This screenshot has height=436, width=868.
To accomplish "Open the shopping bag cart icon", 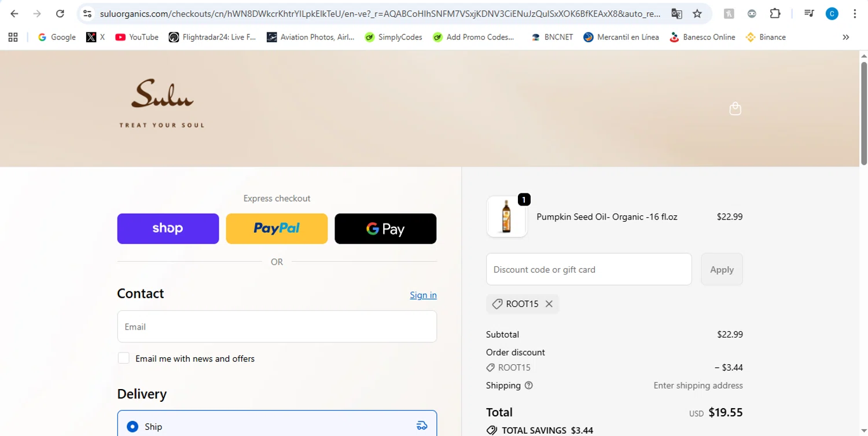I will pyautogui.click(x=735, y=108).
